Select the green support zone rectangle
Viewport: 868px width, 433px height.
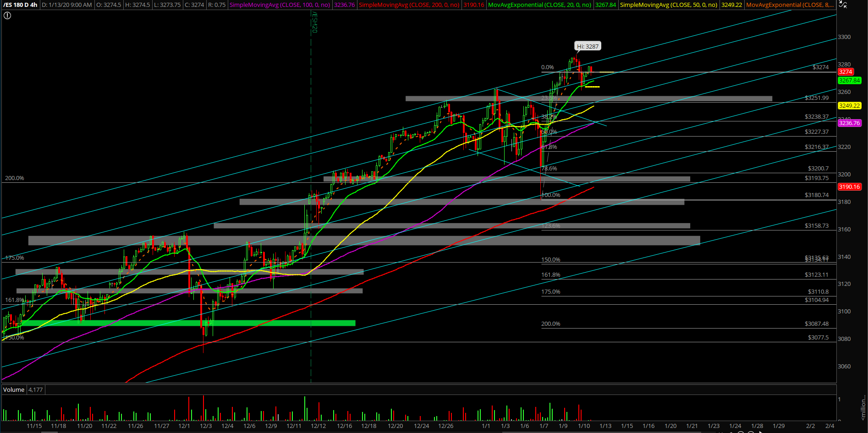[x=188, y=323]
